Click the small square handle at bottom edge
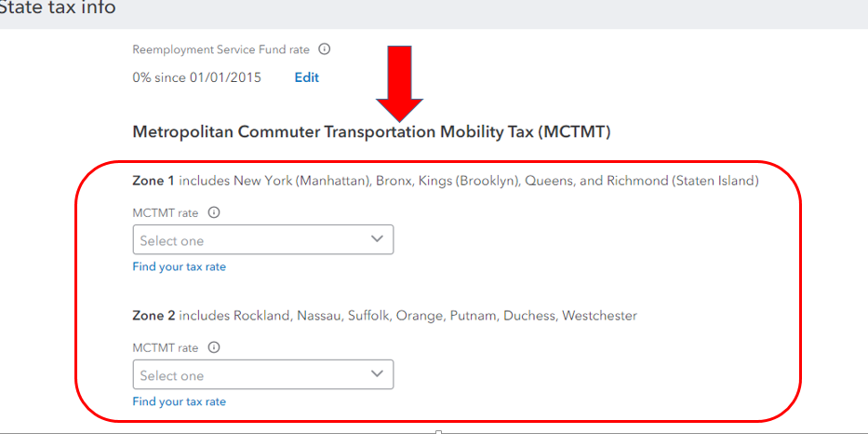This screenshot has height=434, width=868. coord(437,431)
